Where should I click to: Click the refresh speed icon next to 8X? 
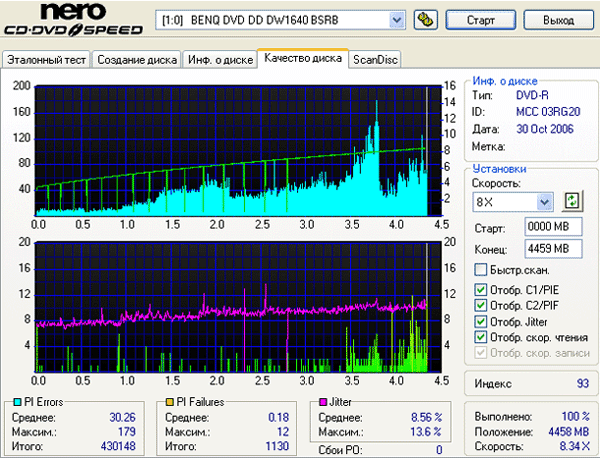(572, 201)
